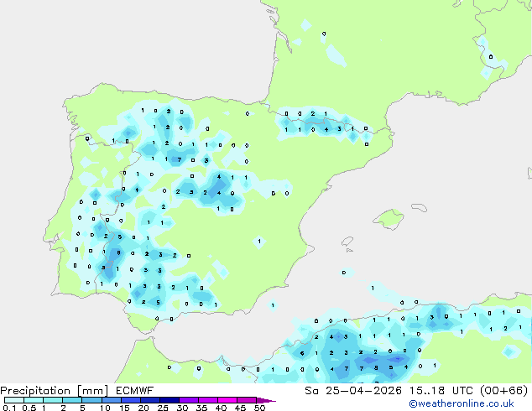Select the 30–35 mm purple legend box
This screenshot has height=411, width=532.
[x=188, y=400]
